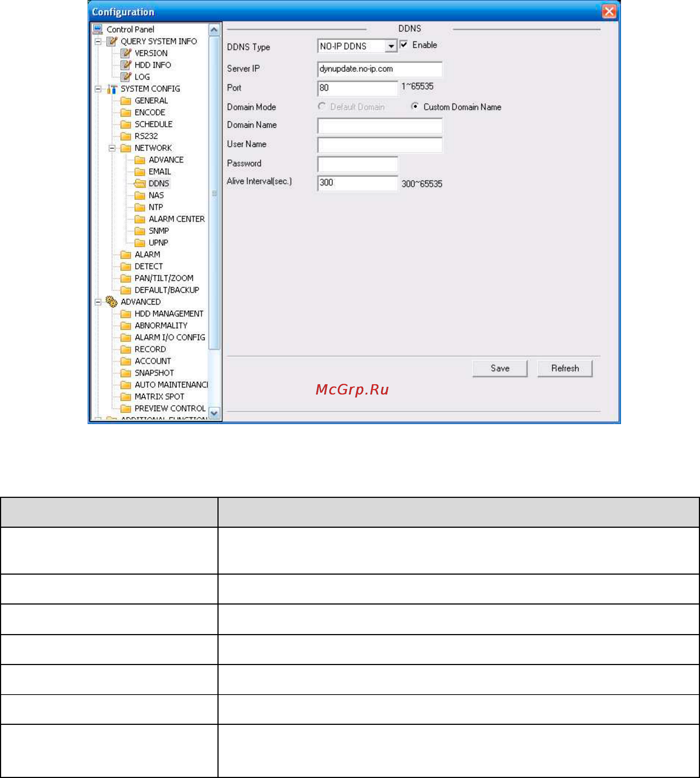
Task: Open the PREVIEW CONTROL tree item
Action: [x=170, y=409]
